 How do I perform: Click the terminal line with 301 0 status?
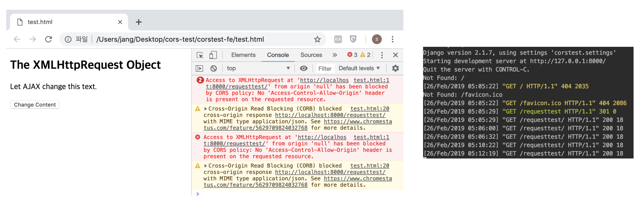(x=519, y=112)
